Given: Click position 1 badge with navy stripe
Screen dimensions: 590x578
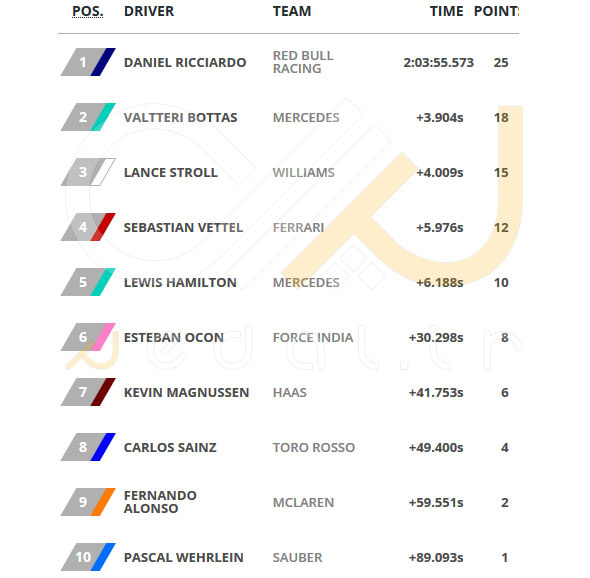Looking at the screenshot, I should pyautogui.click(x=88, y=62).
